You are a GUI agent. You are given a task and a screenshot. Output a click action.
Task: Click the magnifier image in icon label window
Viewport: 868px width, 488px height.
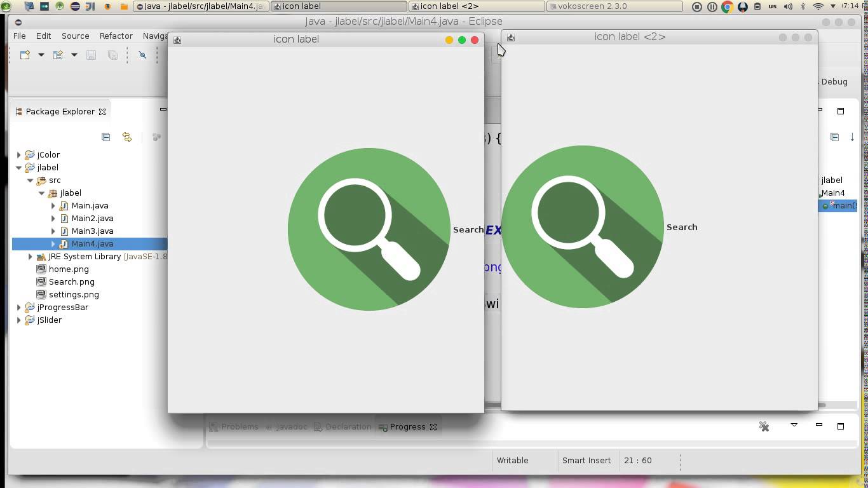tap(369, 229)
